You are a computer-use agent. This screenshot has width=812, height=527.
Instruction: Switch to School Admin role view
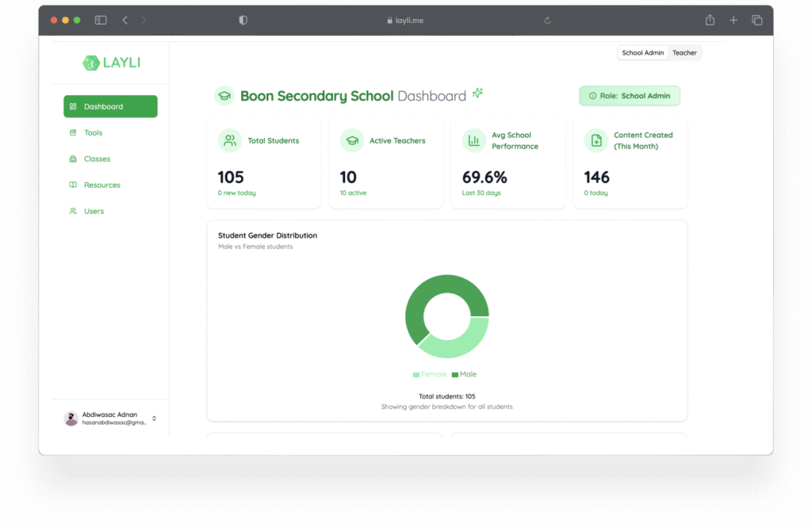click(642, 53)
